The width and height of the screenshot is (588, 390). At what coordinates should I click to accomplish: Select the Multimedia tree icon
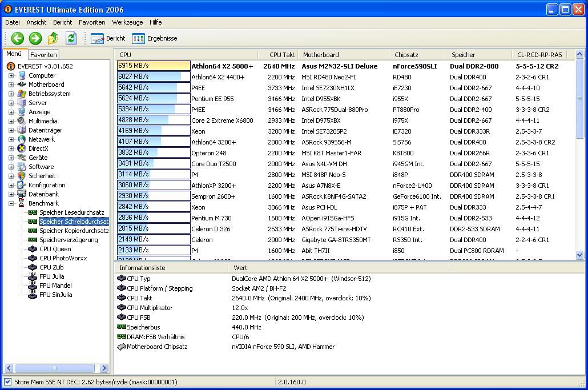tap(22, 121)
